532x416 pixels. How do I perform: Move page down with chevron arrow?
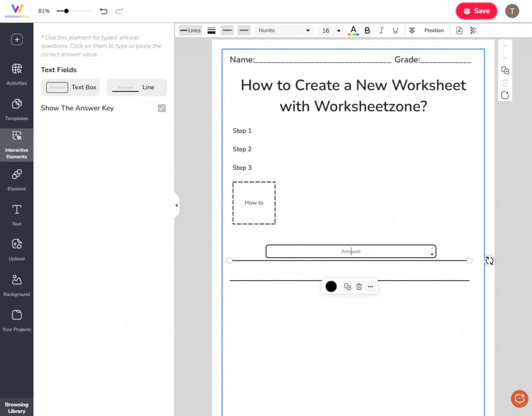point(505,58)
